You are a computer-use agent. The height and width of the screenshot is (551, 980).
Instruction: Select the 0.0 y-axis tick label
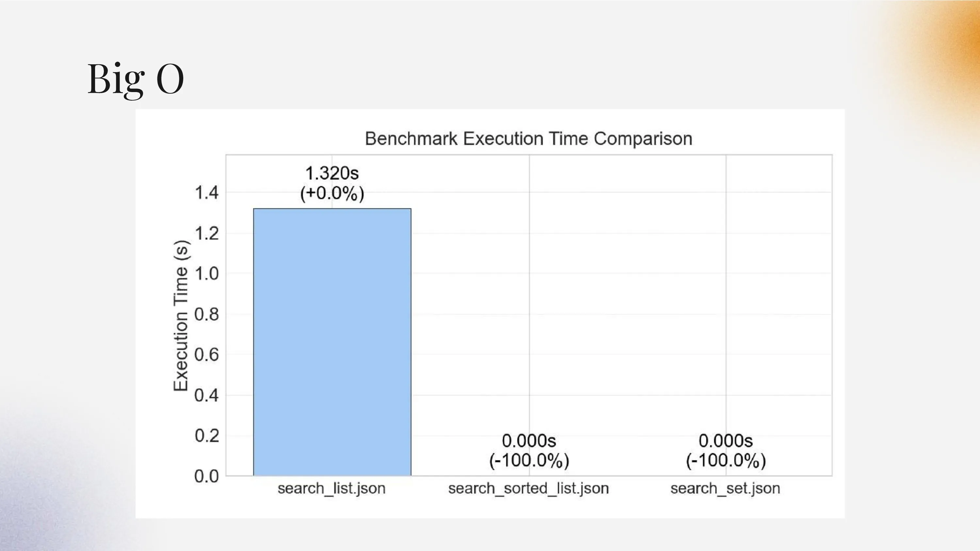point(206,477)
